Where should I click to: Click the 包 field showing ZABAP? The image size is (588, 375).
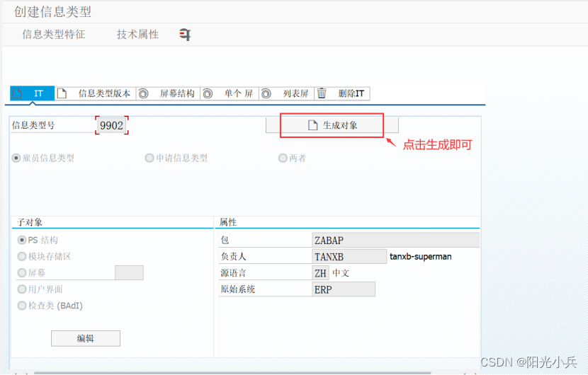pyautogui.click(x=395, y=240)
